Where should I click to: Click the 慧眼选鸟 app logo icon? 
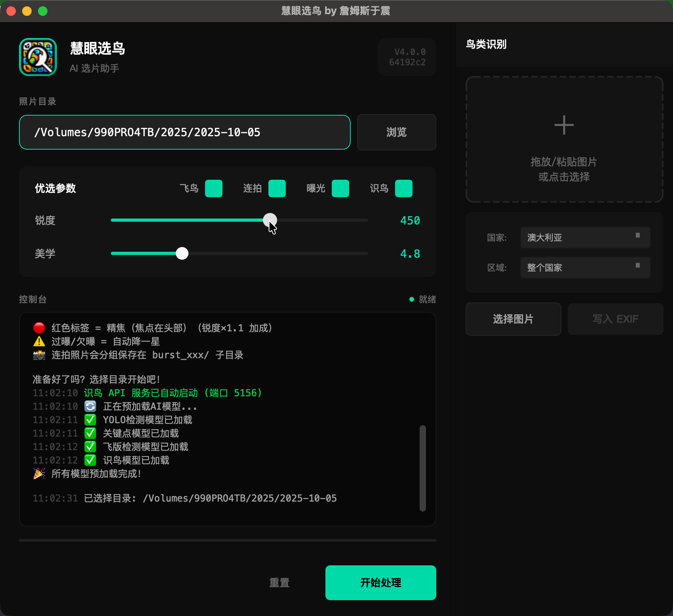coord(38,57)
